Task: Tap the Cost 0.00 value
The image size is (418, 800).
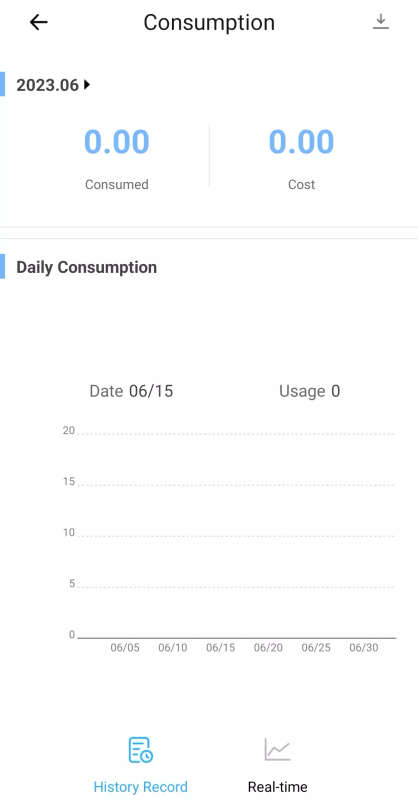Action: click(x=301, y=141)
